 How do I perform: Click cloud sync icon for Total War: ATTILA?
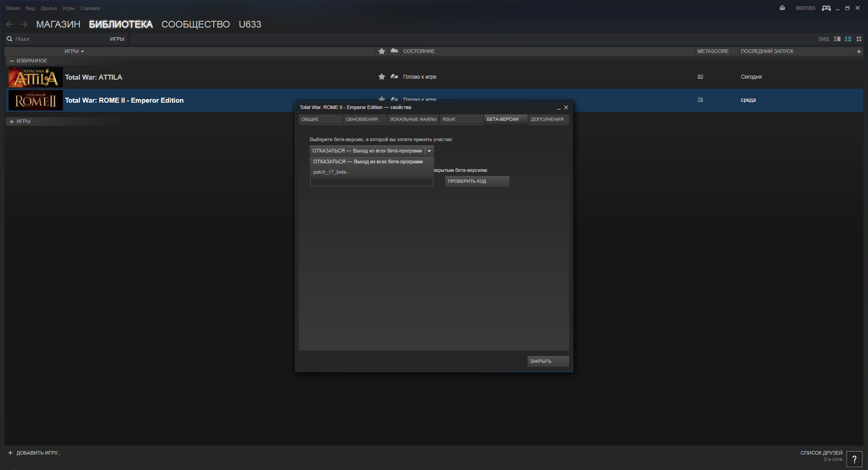(x=394, y=77)
